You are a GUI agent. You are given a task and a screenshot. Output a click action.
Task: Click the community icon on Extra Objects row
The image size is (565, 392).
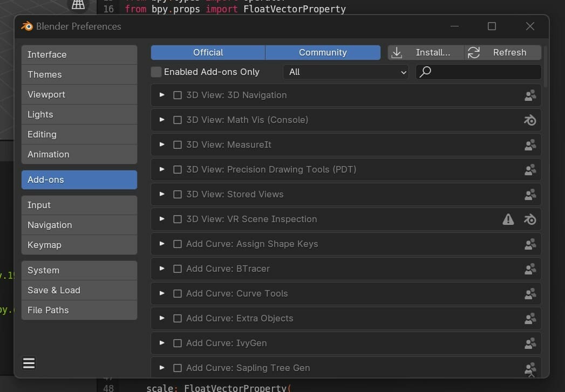[530, 319]
